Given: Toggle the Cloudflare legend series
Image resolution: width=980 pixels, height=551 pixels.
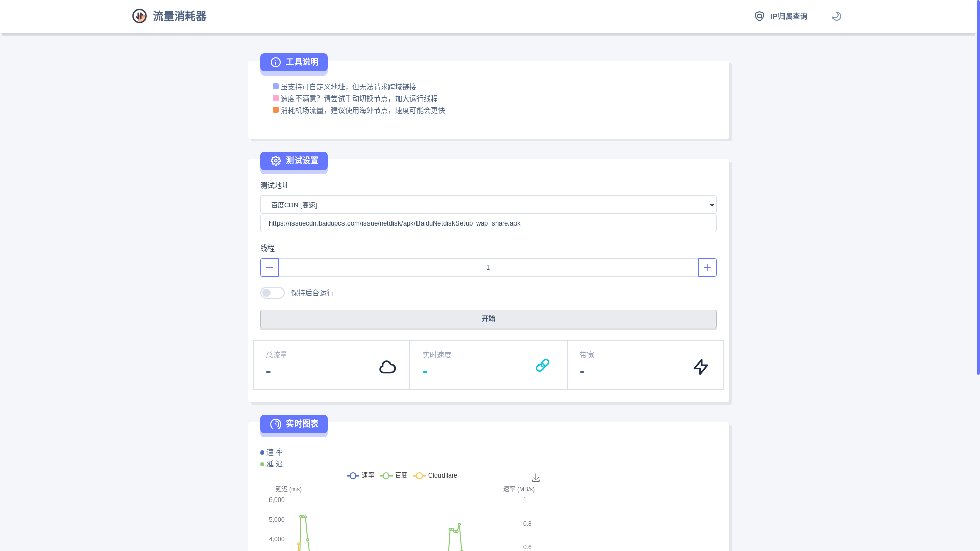Looking at the screenshot, I should [x=435, y=475].
